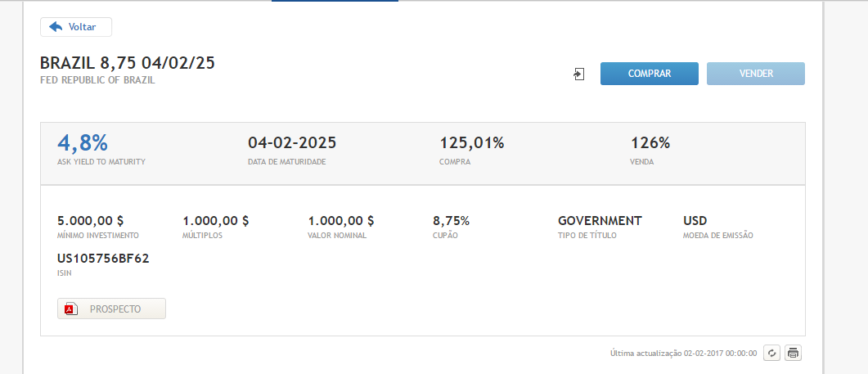The image size is (868, 374).
Task: Click the FED REPUBLIC OF BRAZIL subtitle
Action: pos(98,79)
